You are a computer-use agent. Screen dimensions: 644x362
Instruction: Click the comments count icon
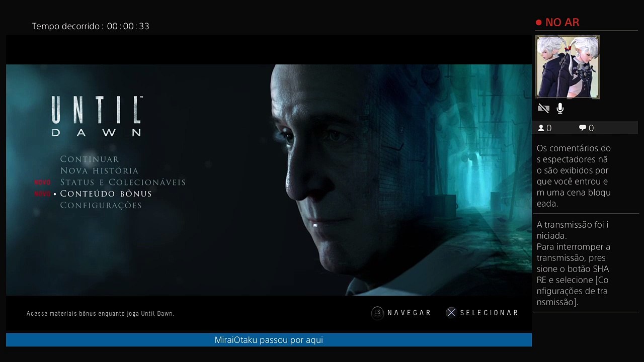click(583, 128)
